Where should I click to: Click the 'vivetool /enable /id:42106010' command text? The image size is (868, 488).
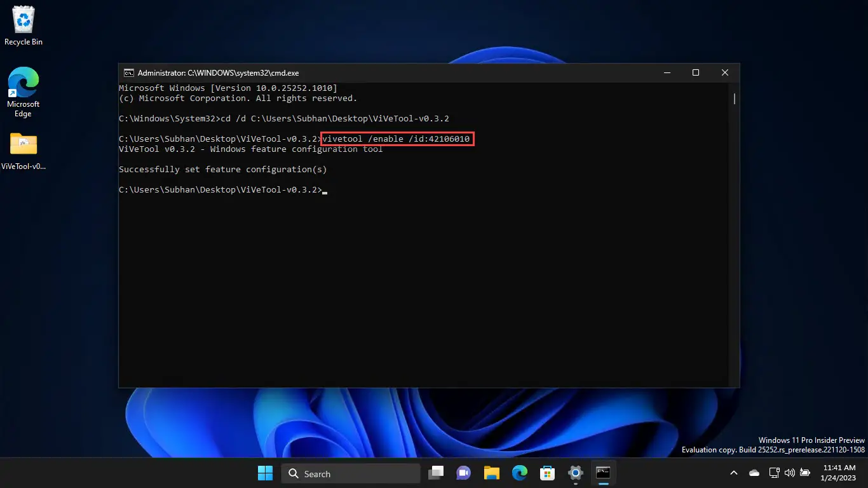click(x=396, y=139)
